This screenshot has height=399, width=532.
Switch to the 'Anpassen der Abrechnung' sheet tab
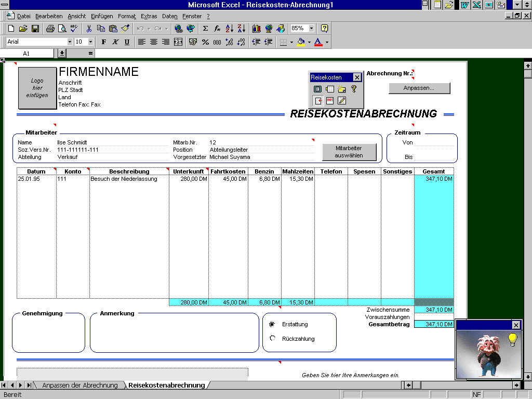(x=80, y=385)
